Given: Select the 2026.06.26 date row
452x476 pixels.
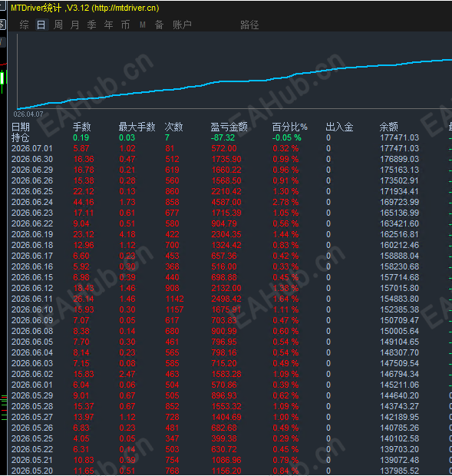Looking at the screenshot, I should [x=32, y=180].
